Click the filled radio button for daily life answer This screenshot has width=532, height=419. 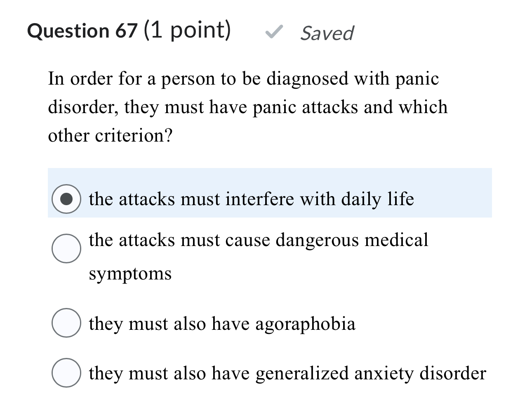[66, 199]
